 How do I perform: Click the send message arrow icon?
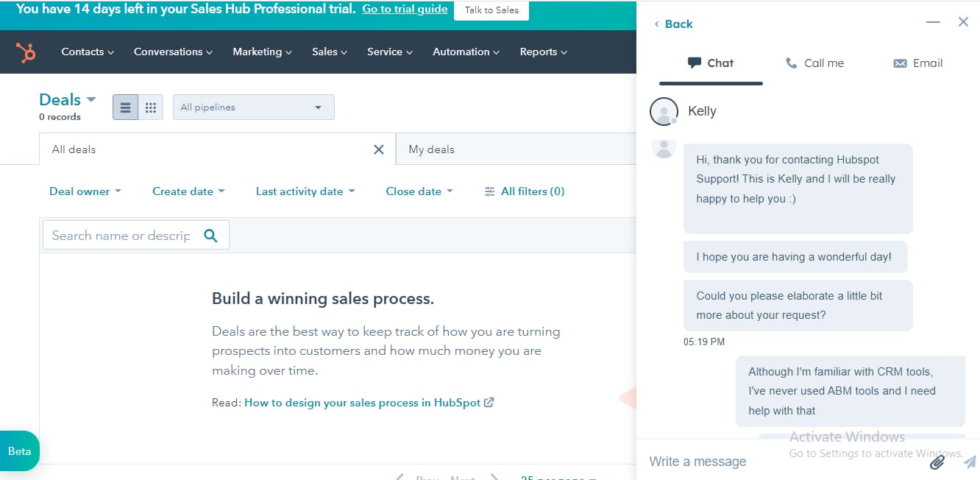pos(970,462)
